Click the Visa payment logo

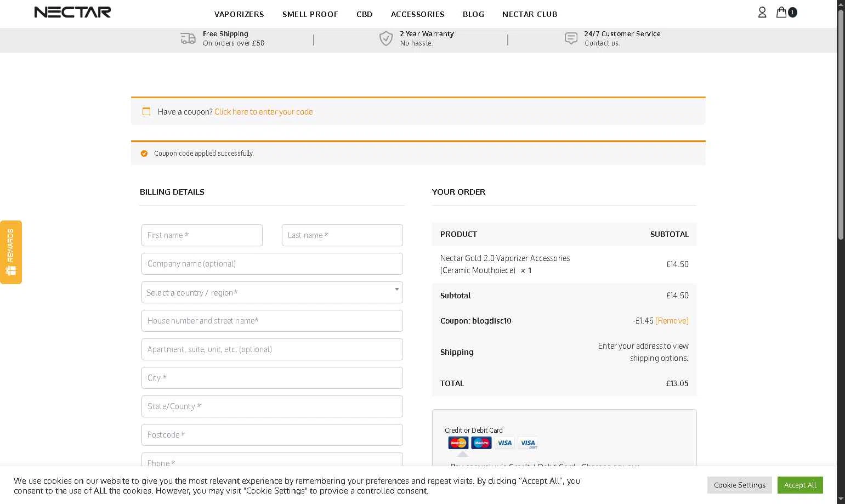[504, 443]
